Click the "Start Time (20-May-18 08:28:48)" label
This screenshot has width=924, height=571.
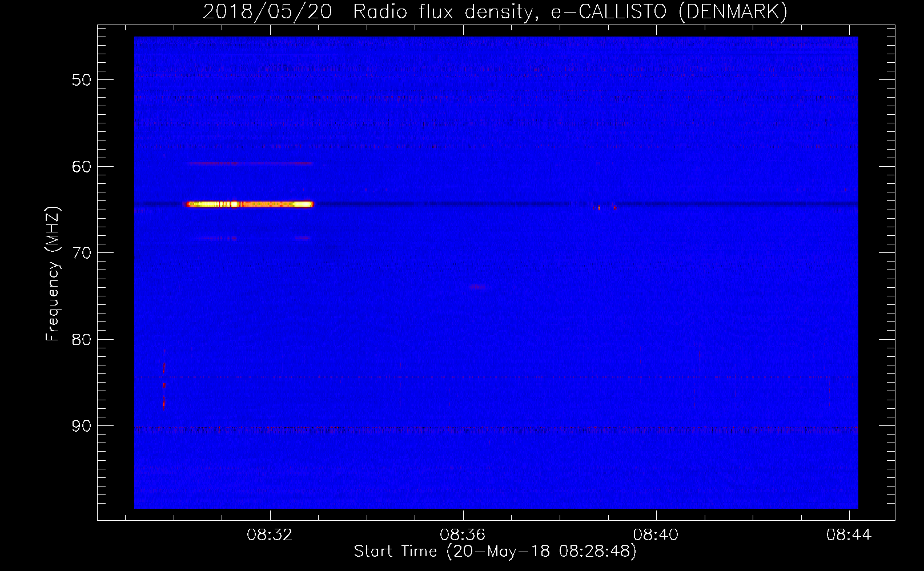[495, 552]
